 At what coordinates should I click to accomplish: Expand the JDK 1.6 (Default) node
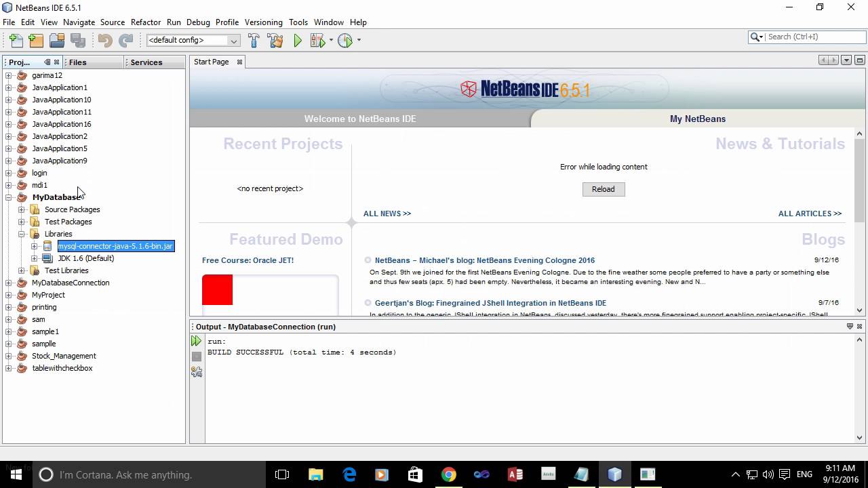point(35,258)
